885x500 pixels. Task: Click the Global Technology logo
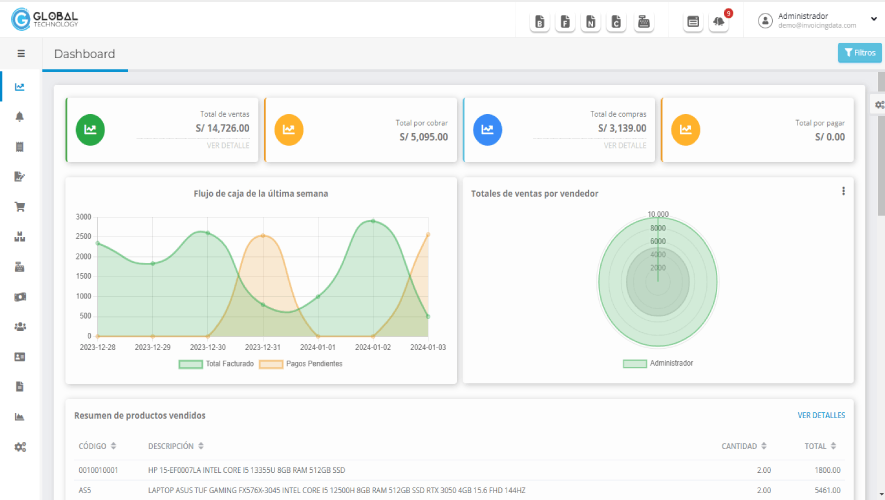coord(45,19)
